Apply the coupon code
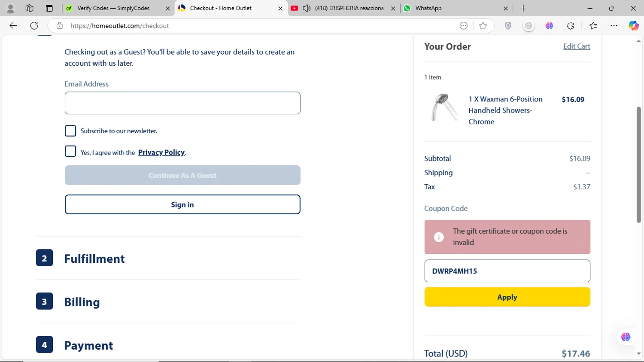The height and width of the screenshot is (362, 644). (x=507, y=297)
